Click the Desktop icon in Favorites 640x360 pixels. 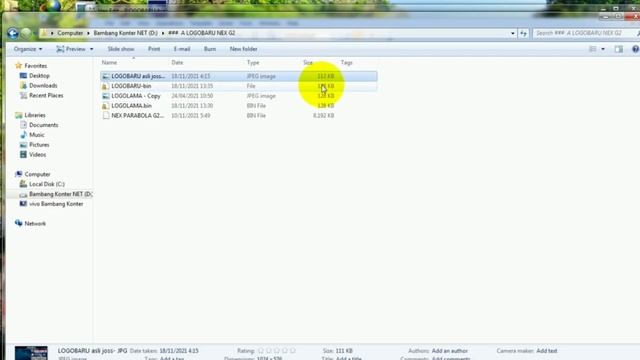tap(23, 76)
